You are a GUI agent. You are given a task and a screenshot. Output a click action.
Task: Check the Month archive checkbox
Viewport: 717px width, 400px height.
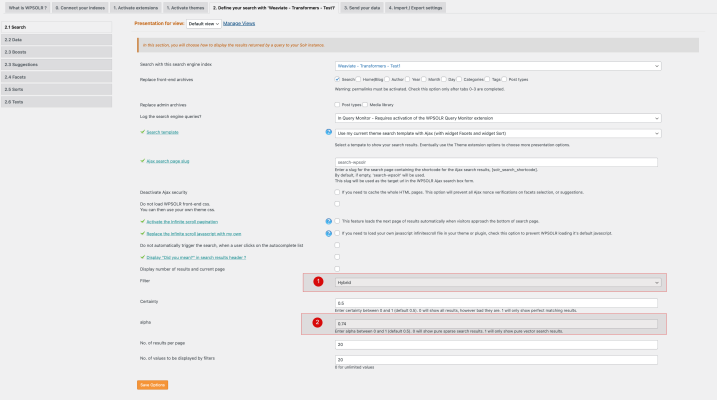pyautogui.click(x=424, y=79)
